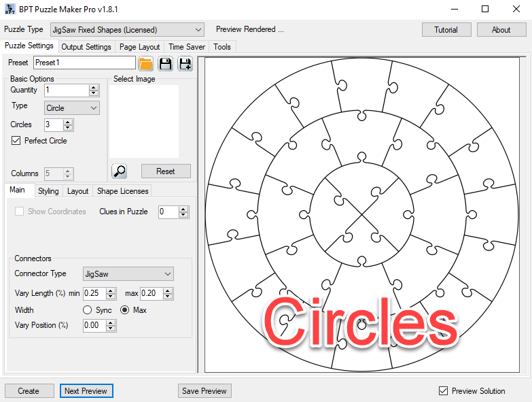532x402 pixels.
Task: Increase Clues in Puzzle spinner
Action: coord(183,209)
